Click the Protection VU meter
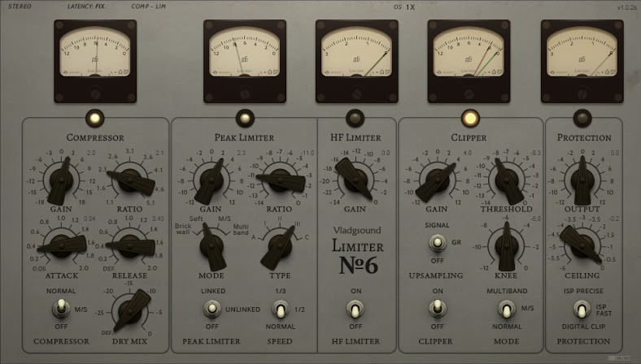 click(582, 61)
